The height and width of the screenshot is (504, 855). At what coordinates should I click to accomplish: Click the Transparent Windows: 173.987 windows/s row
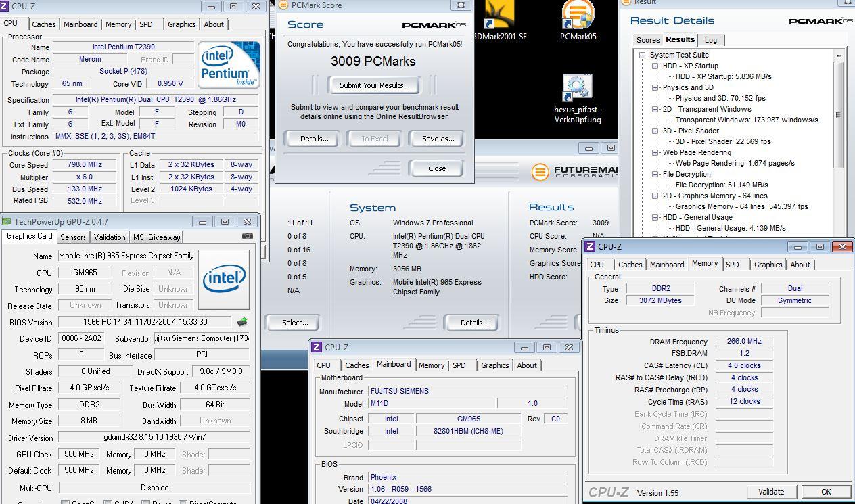point(747,120)
